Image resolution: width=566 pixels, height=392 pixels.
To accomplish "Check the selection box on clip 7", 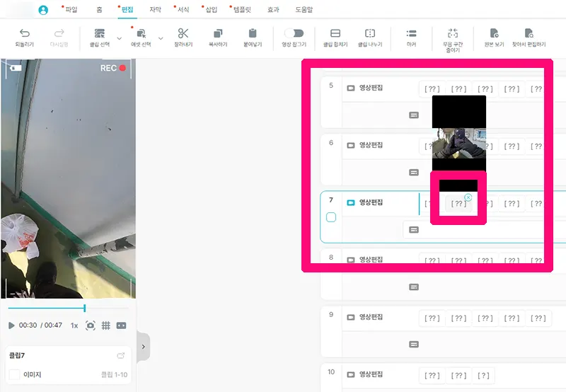I will click(x=331, y=217).
